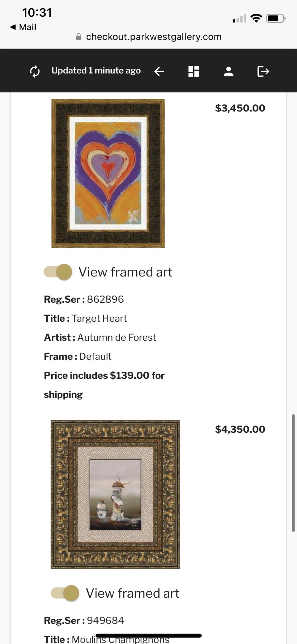Open the windmill framed artwork image

point(115,494)
